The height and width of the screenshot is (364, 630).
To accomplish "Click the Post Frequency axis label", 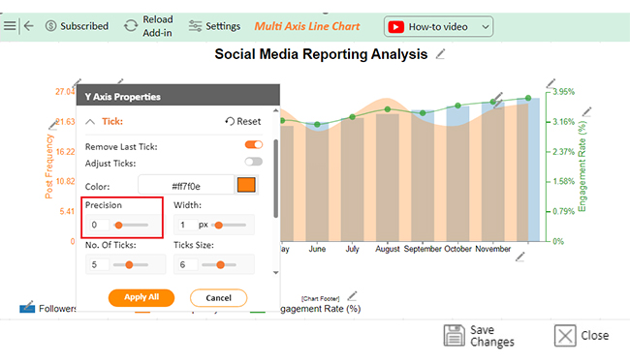I will coord(49,167).
